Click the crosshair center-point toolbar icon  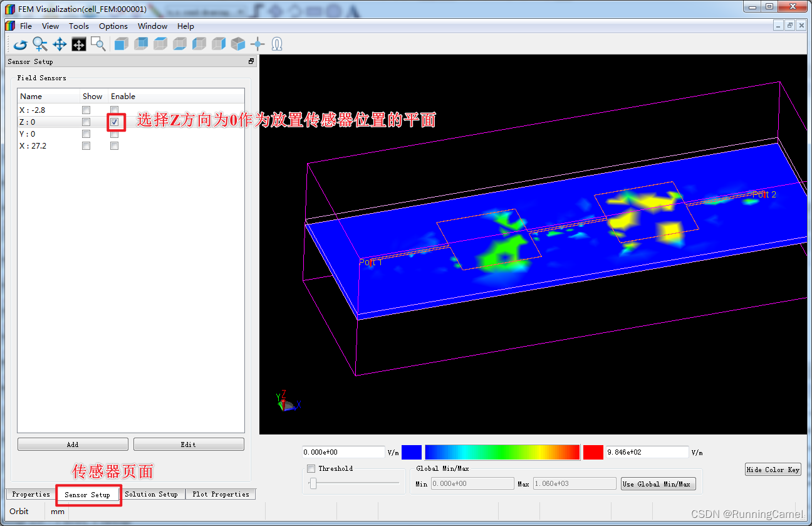pos(258,44)
